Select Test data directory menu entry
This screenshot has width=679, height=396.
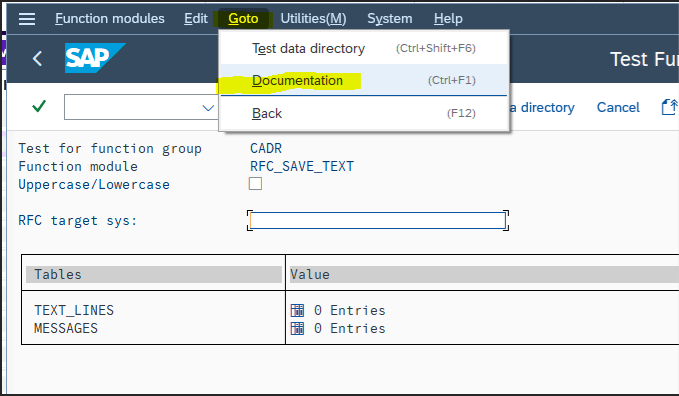(364, 48)
